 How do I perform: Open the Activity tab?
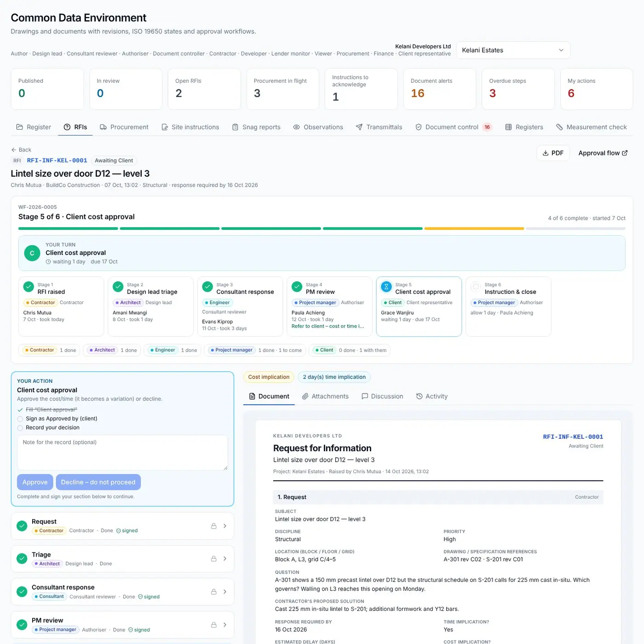(431, 397)
